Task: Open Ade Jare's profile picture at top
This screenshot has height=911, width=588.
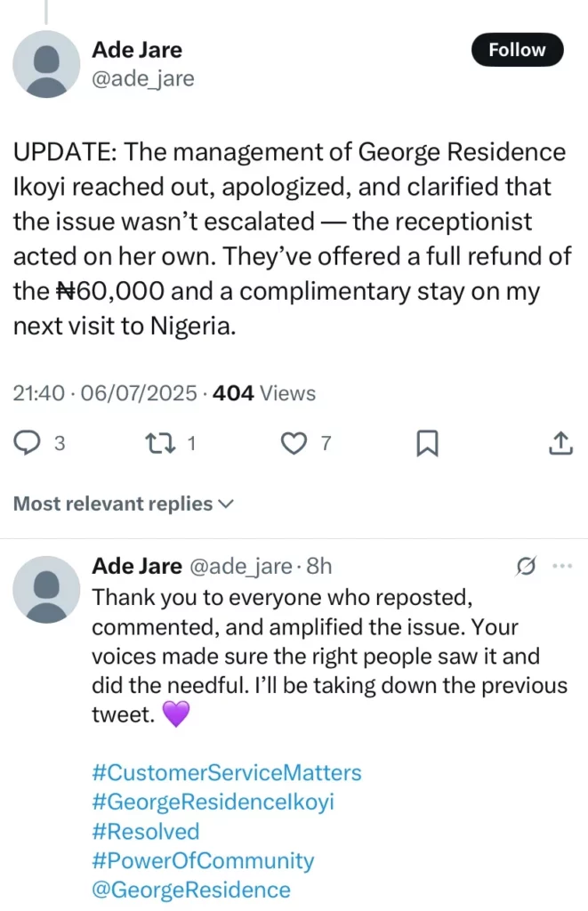Action: (47, 64)
